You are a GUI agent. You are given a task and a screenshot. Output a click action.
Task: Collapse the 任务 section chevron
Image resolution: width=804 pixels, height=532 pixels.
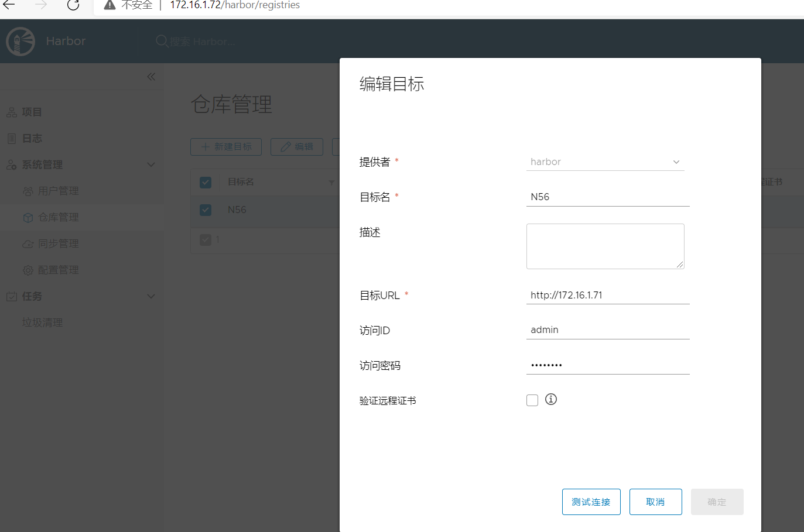pyautogui.click(x=151, y=297)
